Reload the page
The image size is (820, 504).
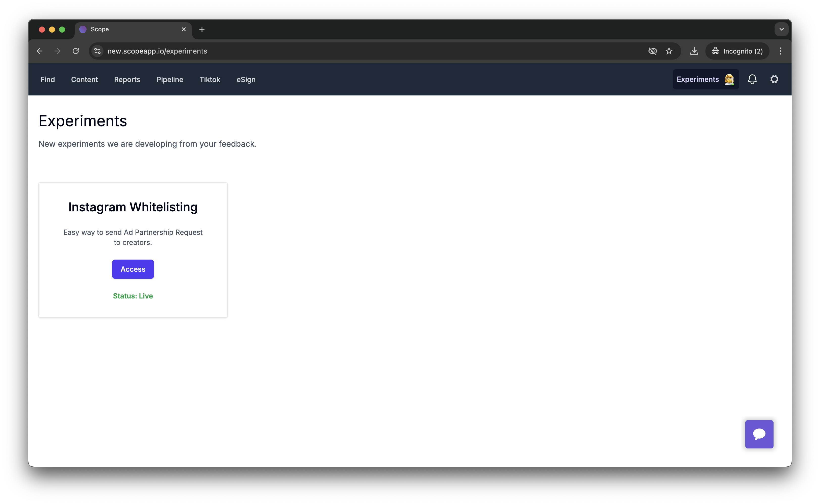pyautogui.click(x=76, y=51)
